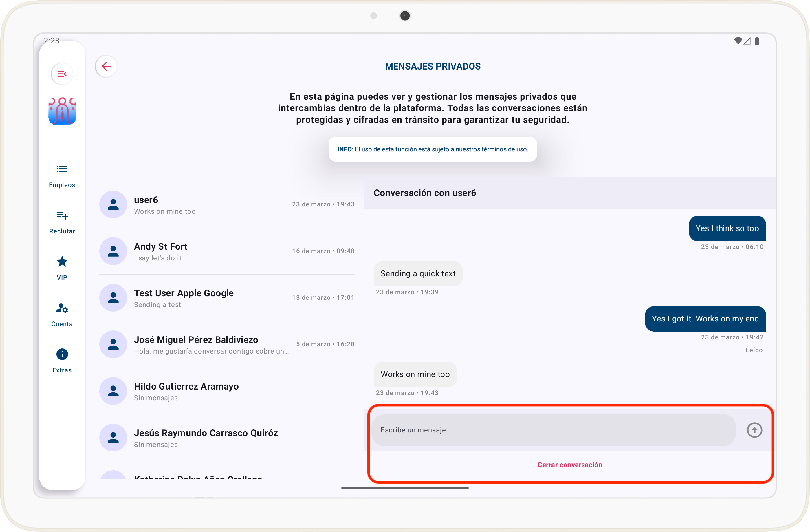Click the Cerrar conversación link

point(569,465)
